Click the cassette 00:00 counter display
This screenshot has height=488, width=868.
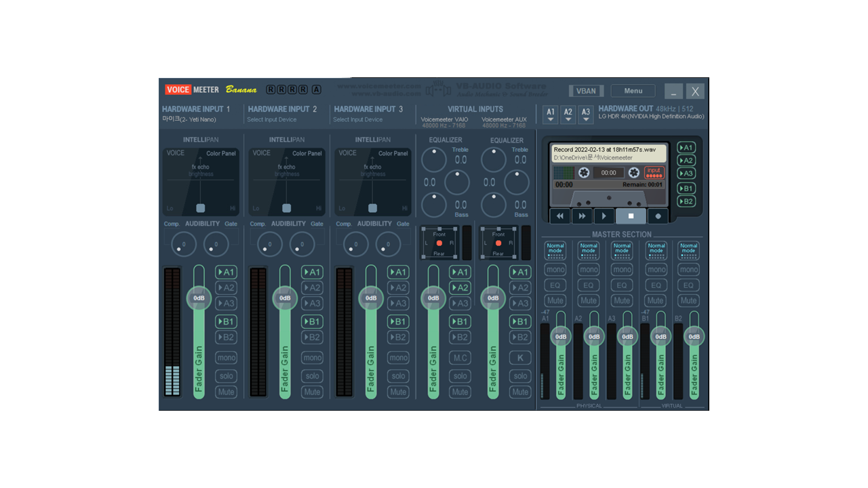click(x=608, y=173)
